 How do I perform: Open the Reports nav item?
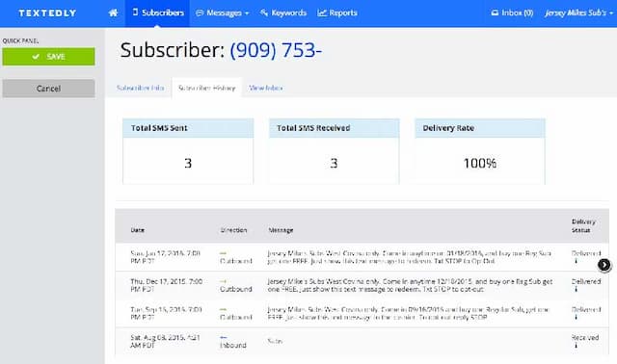click(337, 13)
